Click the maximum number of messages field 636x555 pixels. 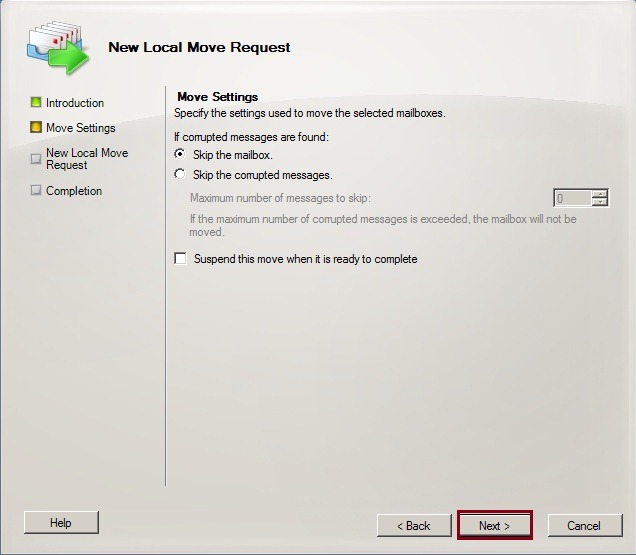[x=572, y=198]
